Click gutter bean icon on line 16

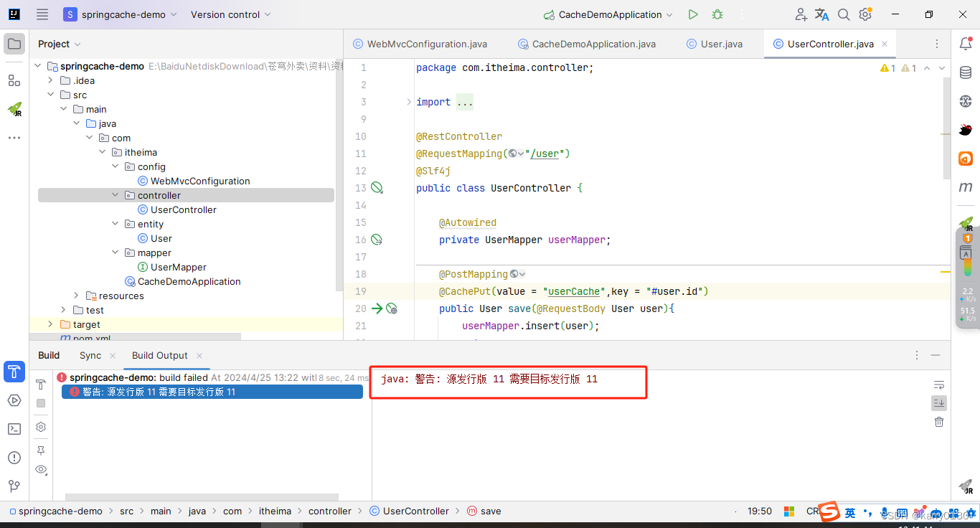coord(377,240)
